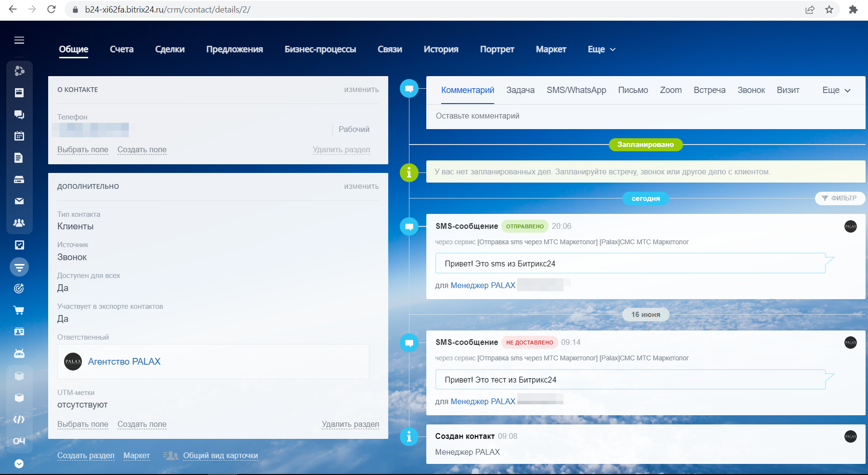Click the Фильтр button in the timeline
The width and height of the screenshot is (868, 475).
(840, 198)
